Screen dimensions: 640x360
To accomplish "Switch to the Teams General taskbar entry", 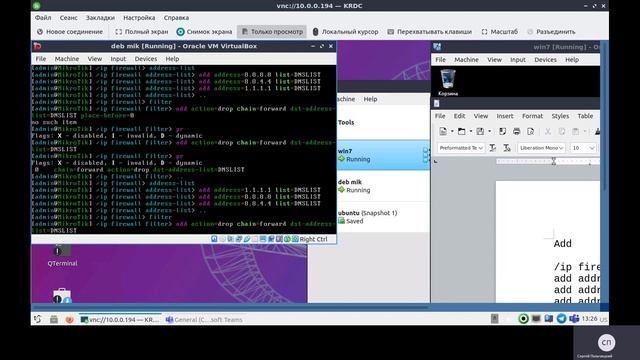I will tap(204, 320).
